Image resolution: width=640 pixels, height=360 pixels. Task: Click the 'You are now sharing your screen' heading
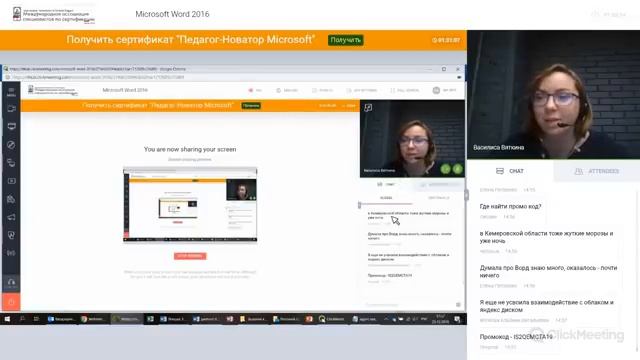pyautogui.click(x=190, y=149)
